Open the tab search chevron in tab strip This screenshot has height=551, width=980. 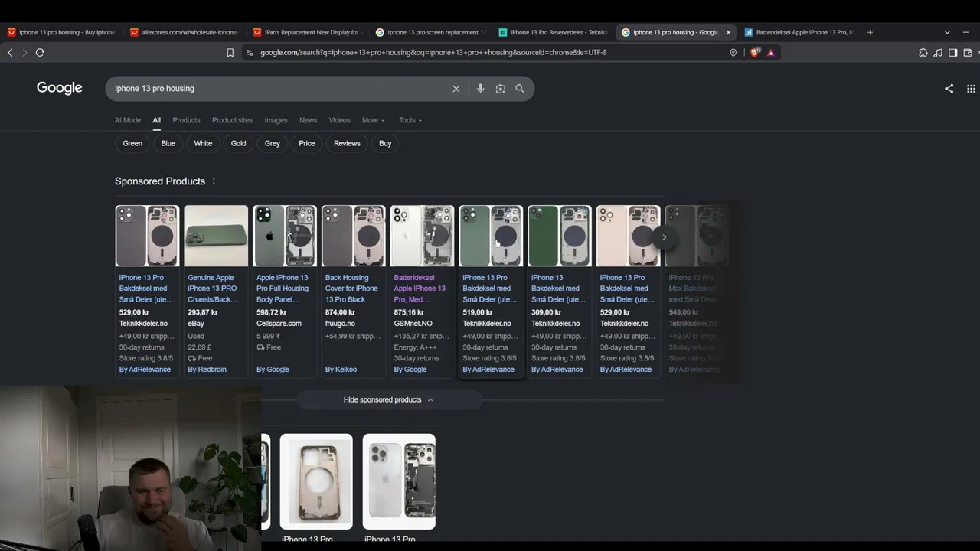pos(947,32)
